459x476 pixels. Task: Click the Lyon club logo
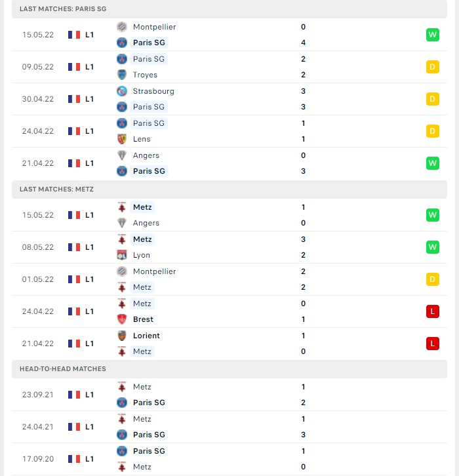122,255
